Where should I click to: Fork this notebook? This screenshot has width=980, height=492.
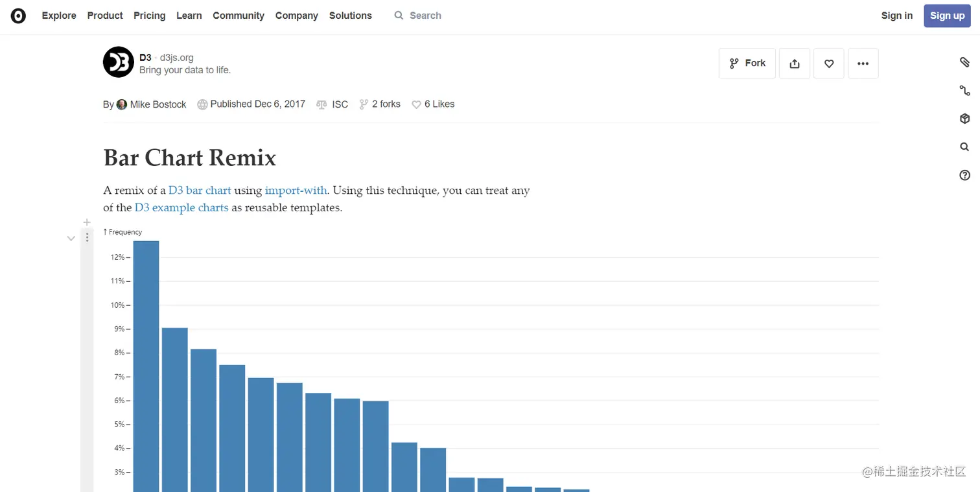tap(747, 64)
